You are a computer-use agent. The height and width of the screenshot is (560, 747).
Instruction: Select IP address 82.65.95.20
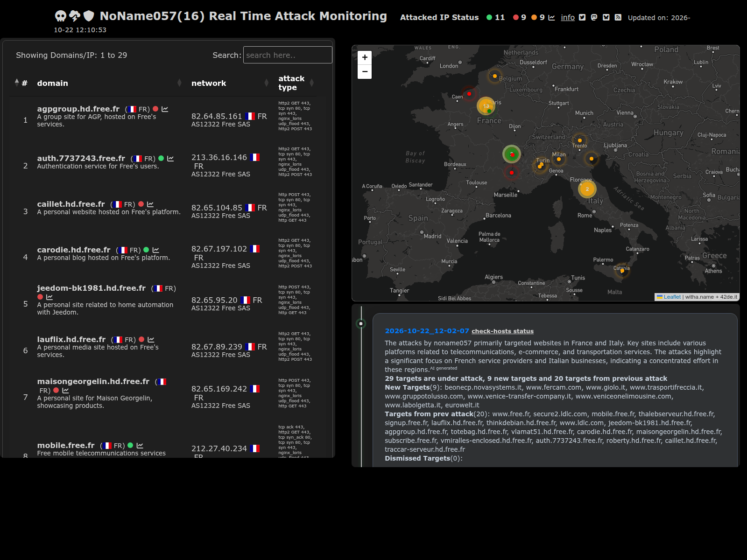[214, 300]
